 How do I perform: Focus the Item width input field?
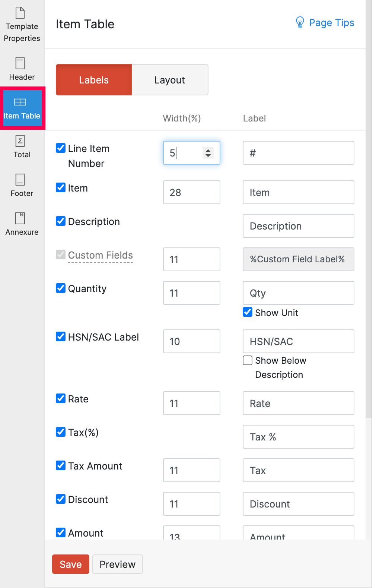[191, 192]
